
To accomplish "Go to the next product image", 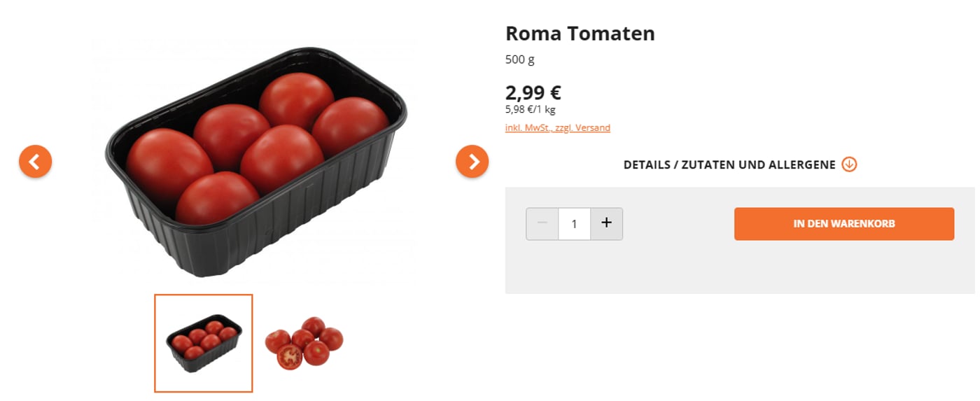I will point(472,162).
